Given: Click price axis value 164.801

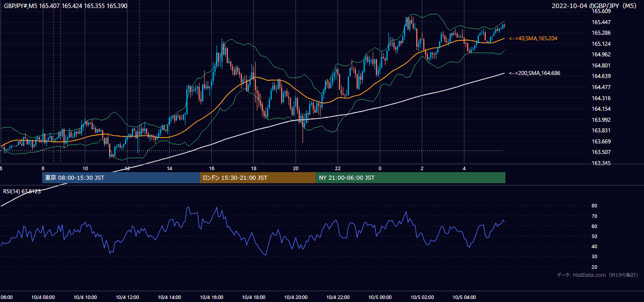Looking at the screenshot, I should [601, 65].
